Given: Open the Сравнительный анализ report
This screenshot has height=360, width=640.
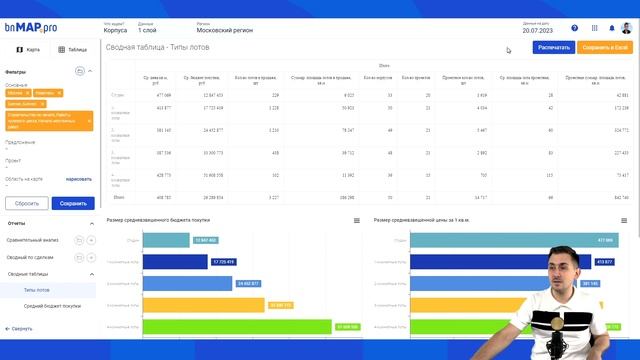Looking at the screenshot, I should [x=32, y=240].
